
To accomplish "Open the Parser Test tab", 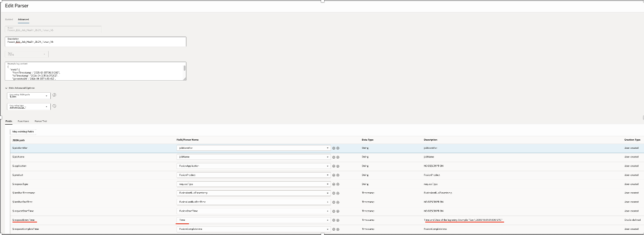I will click(x=41, y=122).
